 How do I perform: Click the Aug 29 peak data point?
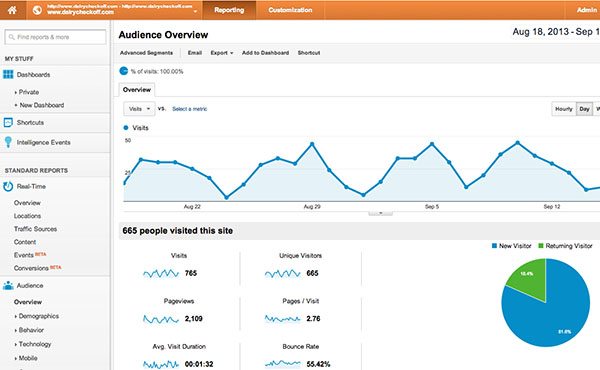(x=312, y=144)
